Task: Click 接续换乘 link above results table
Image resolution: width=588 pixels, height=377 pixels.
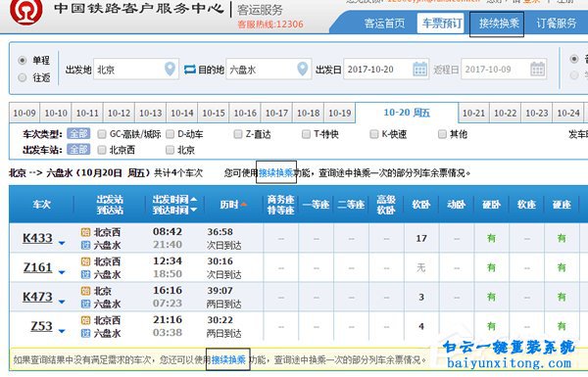Action: click(276, 172)
